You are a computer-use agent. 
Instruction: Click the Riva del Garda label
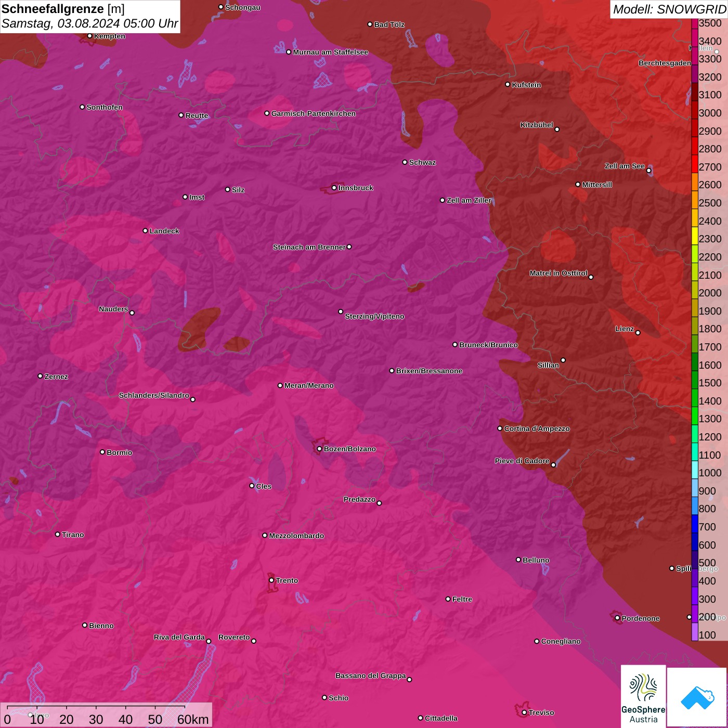coord(179,637)
